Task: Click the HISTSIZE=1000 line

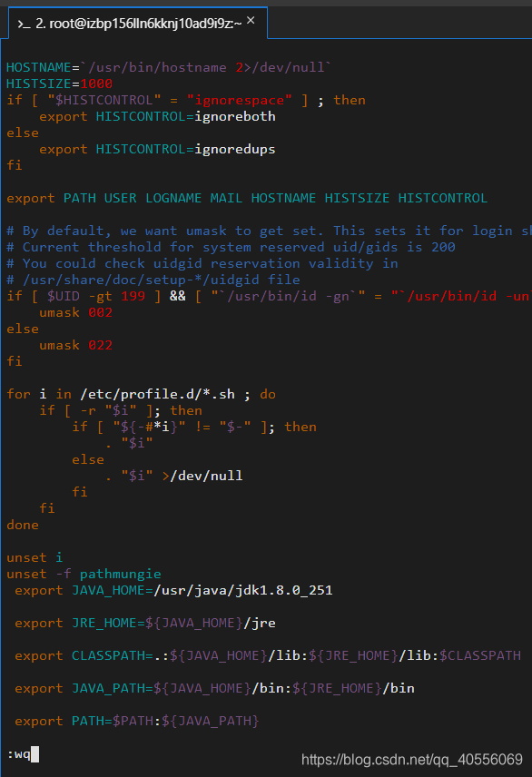Action: [60, 84]
